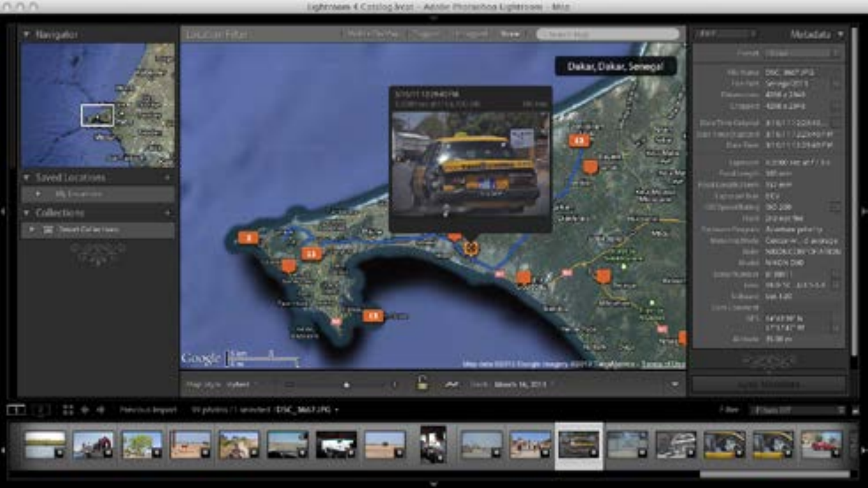Image resolution: width=868 pixels, height=488 pixels.
Task: Go forward with filmstrip right arrow
Action: point(100,410)
